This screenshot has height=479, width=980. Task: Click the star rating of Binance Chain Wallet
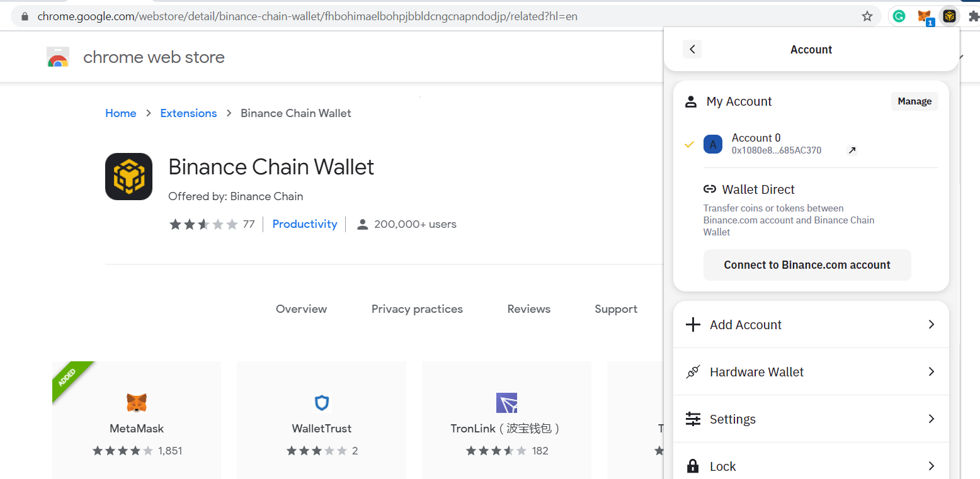click(x=203, y=224)
